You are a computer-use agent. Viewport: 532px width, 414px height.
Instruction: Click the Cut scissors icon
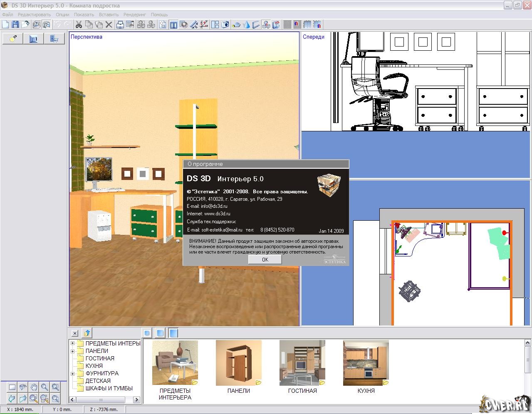tap(78, 25)
